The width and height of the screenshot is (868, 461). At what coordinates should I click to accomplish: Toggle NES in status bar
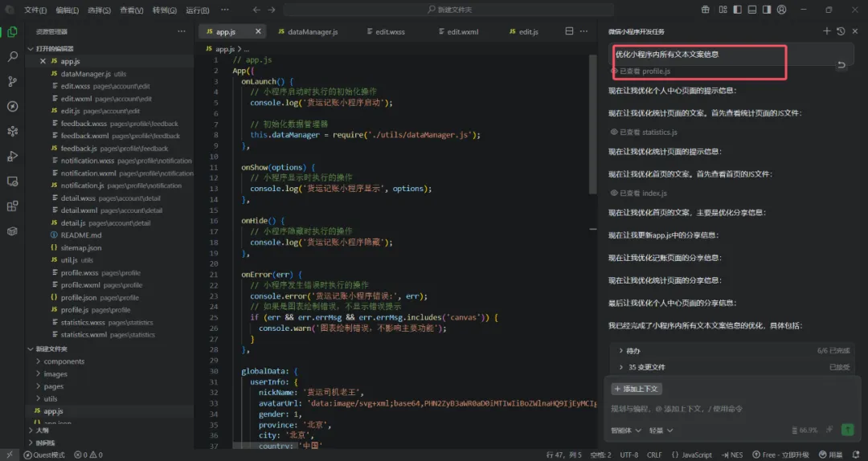(x=732, y=455)
